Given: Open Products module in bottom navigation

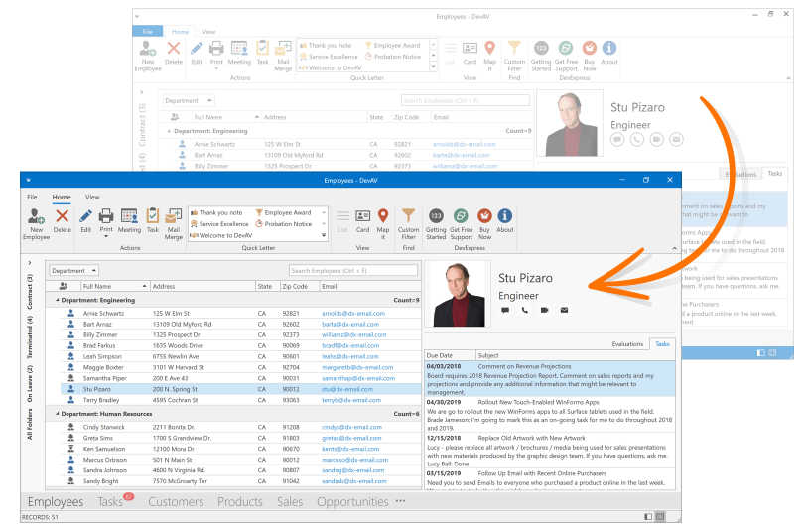Looking at the screenshot, I should (x=239, y=501).
